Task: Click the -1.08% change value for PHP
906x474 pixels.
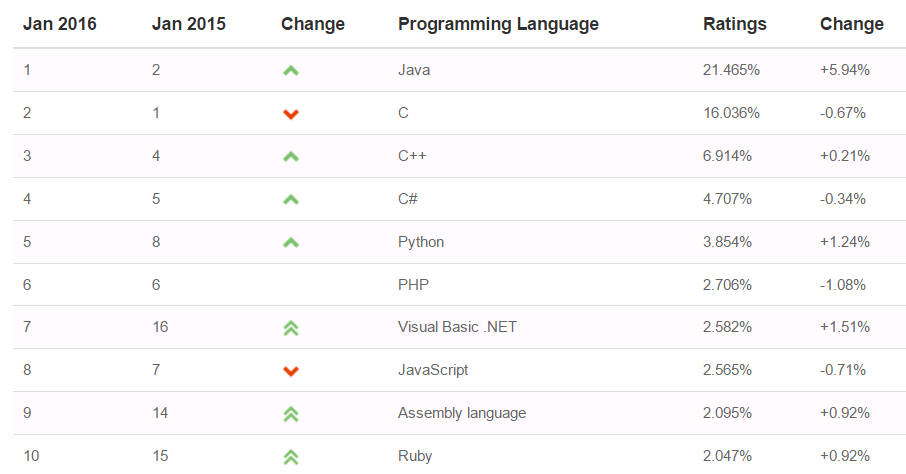Action: 843,284
